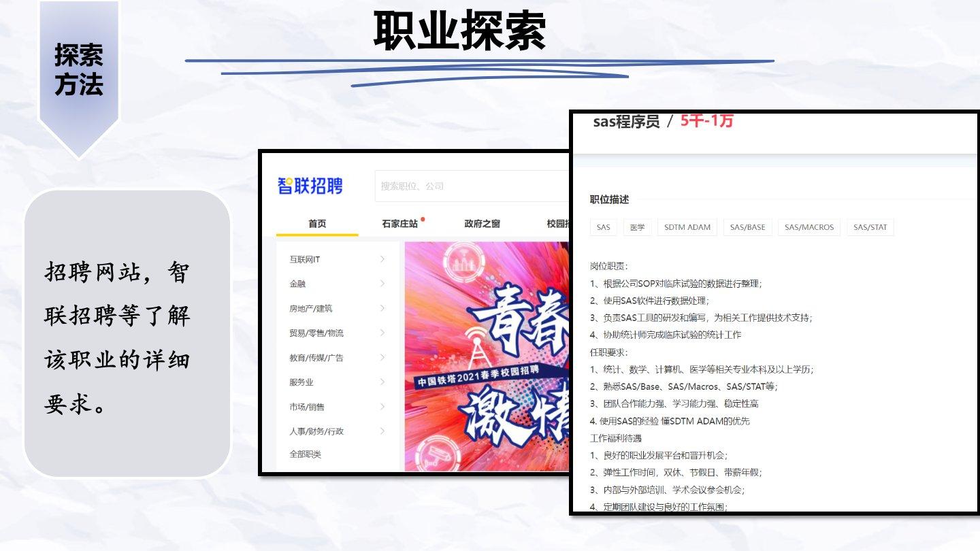Open the 人事/财务/行政 category
This screenshot has width=980, height=551.
[x=316, y=431]
